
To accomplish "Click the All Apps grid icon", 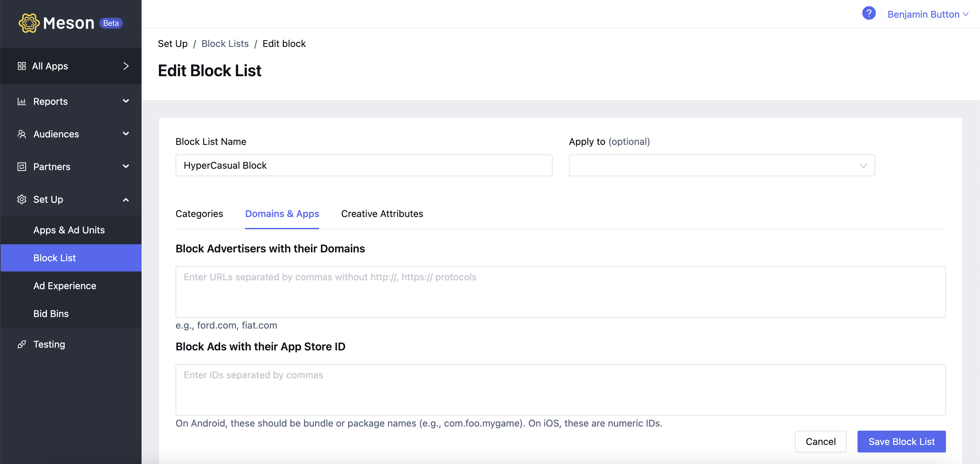I will [22, 66].
